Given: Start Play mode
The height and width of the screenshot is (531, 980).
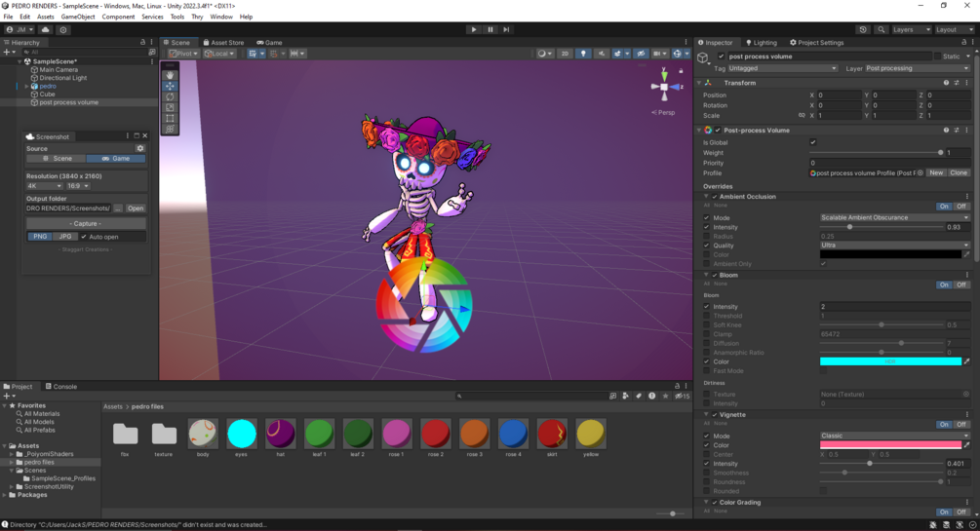Looking at the screenshot, I should pyautogui.click(x=474, y=29).
